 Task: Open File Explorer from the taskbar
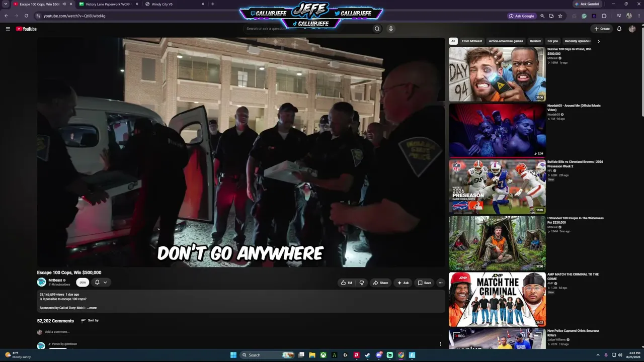coord(312,355)
